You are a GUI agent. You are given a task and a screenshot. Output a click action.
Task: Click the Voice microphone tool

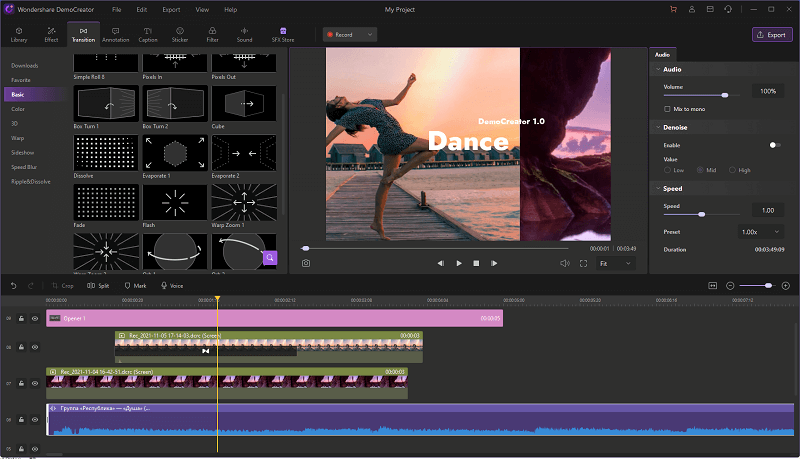(x=171, y=286)
